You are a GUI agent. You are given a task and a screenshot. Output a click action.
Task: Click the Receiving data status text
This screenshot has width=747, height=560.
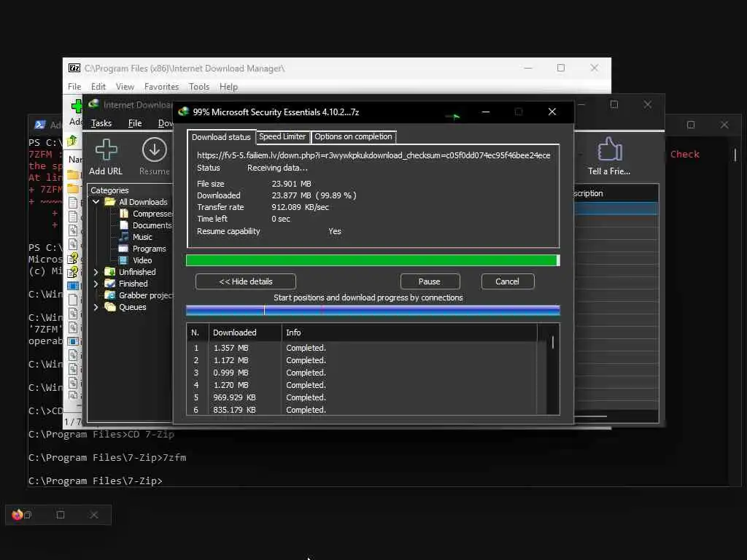pyautogui.click(x=277, y=168)
